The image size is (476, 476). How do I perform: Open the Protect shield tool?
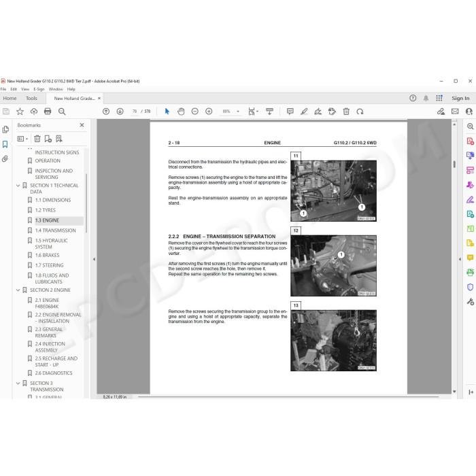[471, 287]
